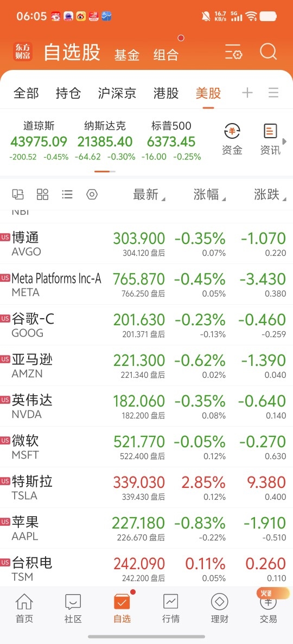Open watchlist settings list-gear icon
Viewport: 293px width, 644px height.
pyautogui.click(x=233, y=53)
